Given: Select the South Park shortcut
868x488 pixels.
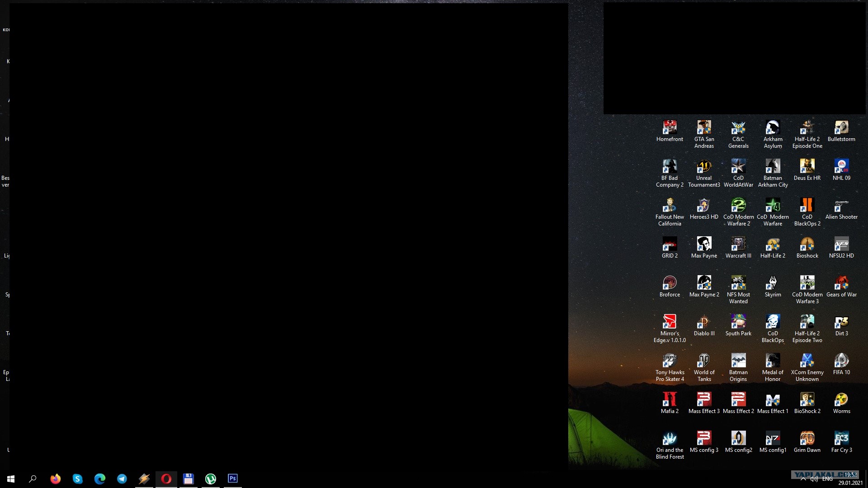Looking at the screenshot, I should click(x=738, y=325).
